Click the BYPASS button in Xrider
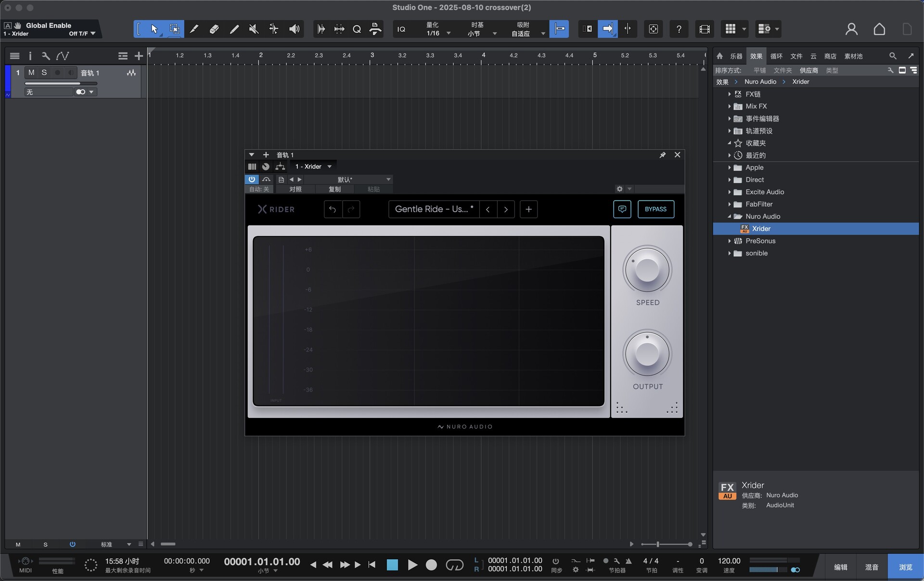This screenshot has height=581, width=924. (655, 209)
